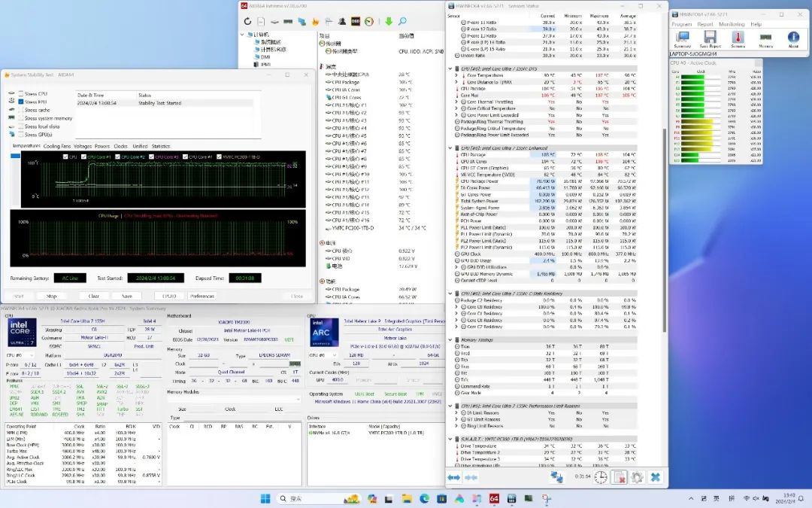Click the network computers icon in sensor window footer

tap(556, 477)
